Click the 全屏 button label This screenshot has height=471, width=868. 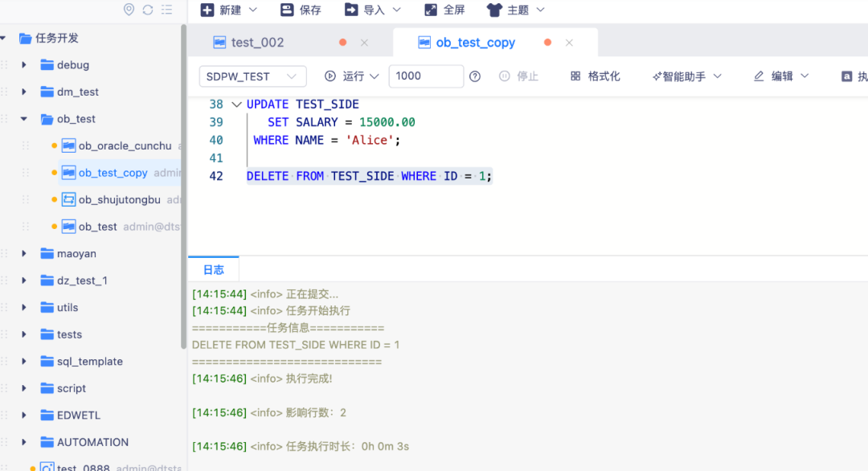click(454, 10)
